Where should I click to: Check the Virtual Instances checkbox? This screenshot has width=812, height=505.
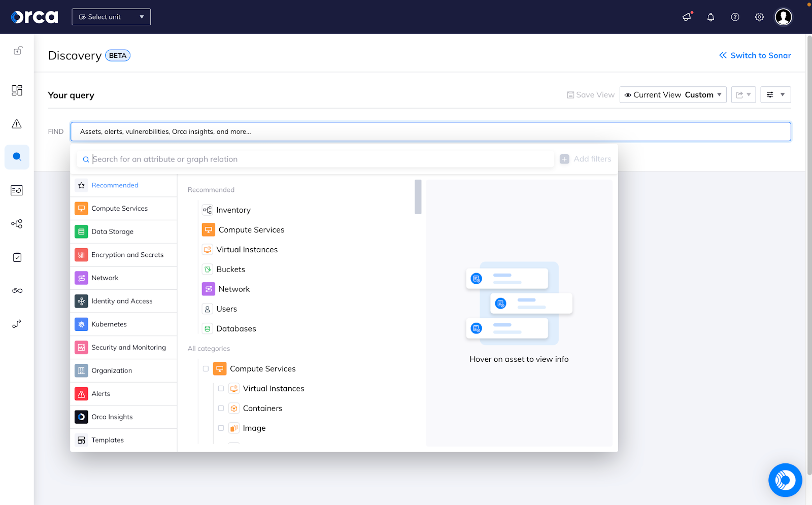221,388
